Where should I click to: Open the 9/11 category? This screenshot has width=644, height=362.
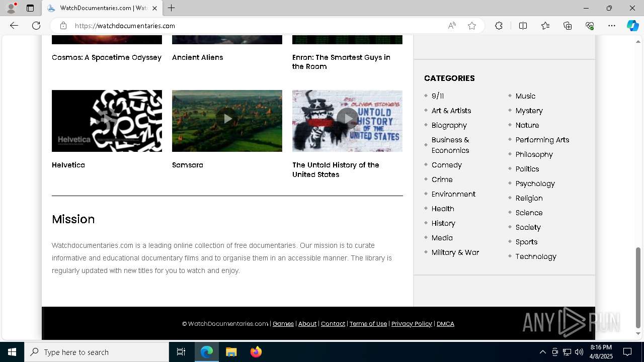pyautogui.click(x=438, y=96)
